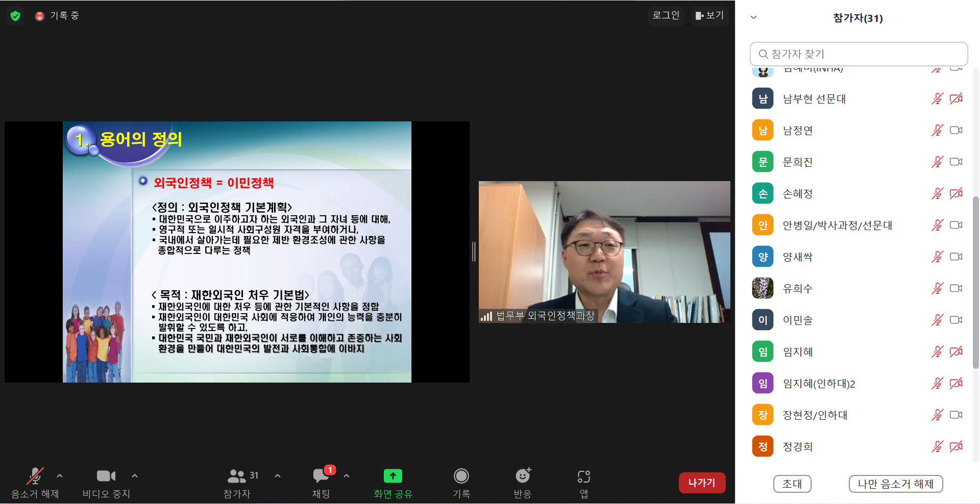Image resolution: width=980 pixels, height=504 pixels.
Task: Click camera icon for 남정연
Action: click(956, 130)
